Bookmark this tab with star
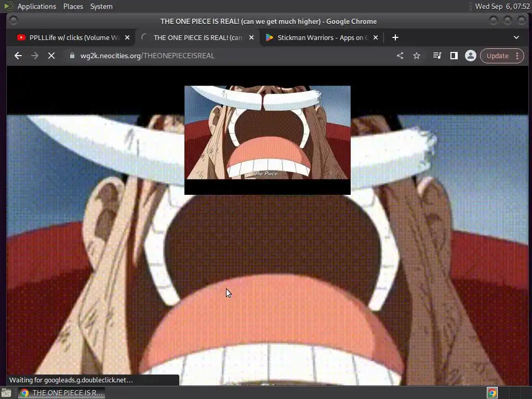This screenshot has width=532, height=399. click(x=417, y=56)
